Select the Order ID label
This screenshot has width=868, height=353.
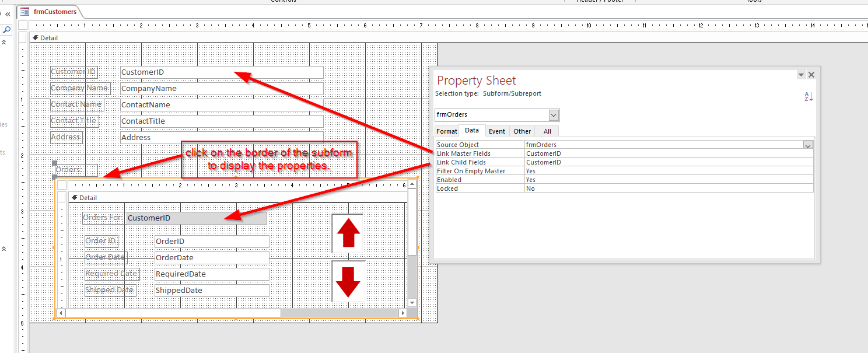click(101, 241)
